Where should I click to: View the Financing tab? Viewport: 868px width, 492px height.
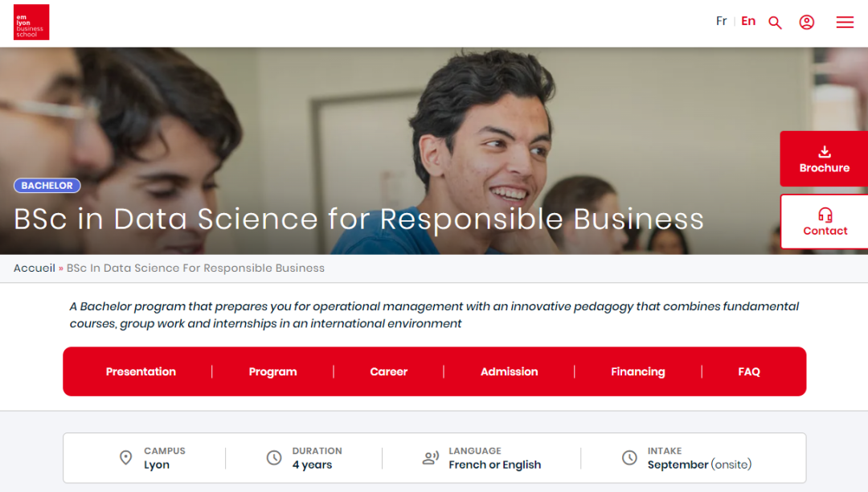tap(637, 371)
